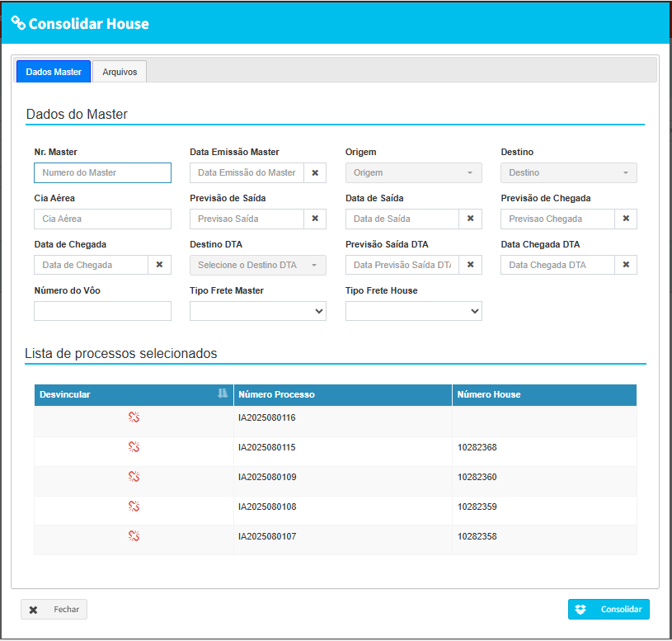Click the Previsao Saída date input
The height and width of the screenshot is (641, 672).
pos(247,219)
